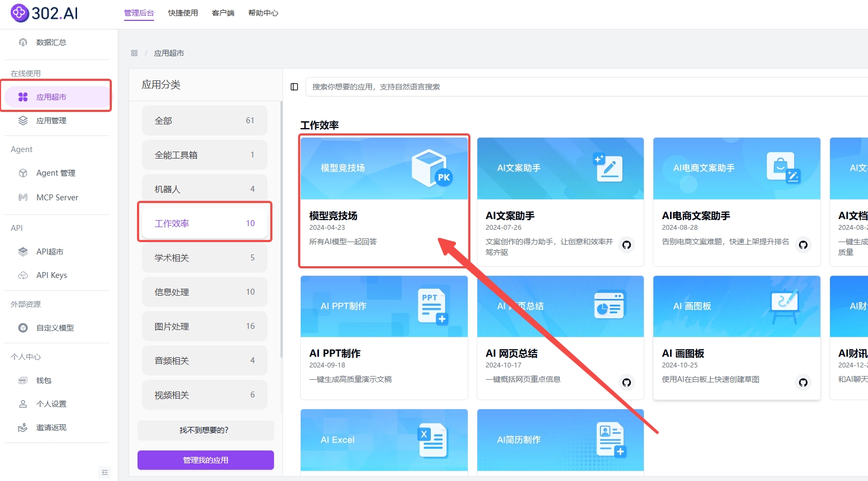Viewport: 868px width, 481px height.
Task: Click the MCP Server icon
Action: pos(23,197)
